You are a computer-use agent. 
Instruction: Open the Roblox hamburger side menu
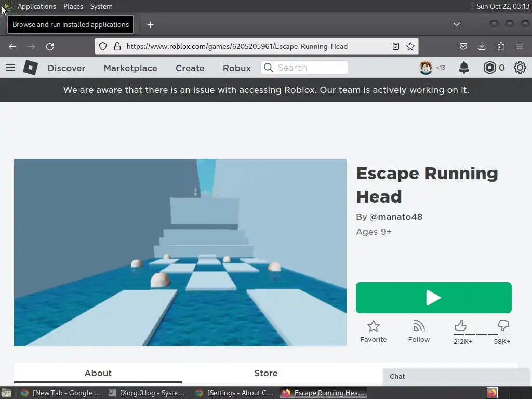[10, 68]
